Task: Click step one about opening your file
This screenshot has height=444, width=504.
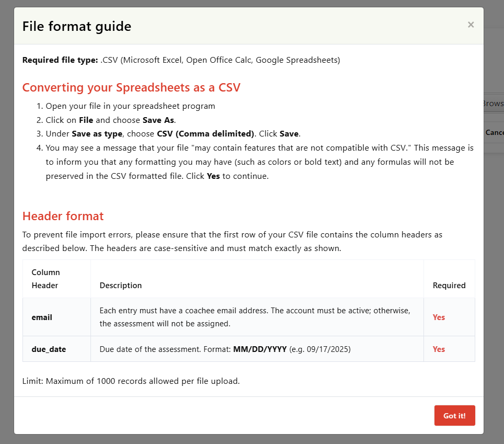Action: 130,106
